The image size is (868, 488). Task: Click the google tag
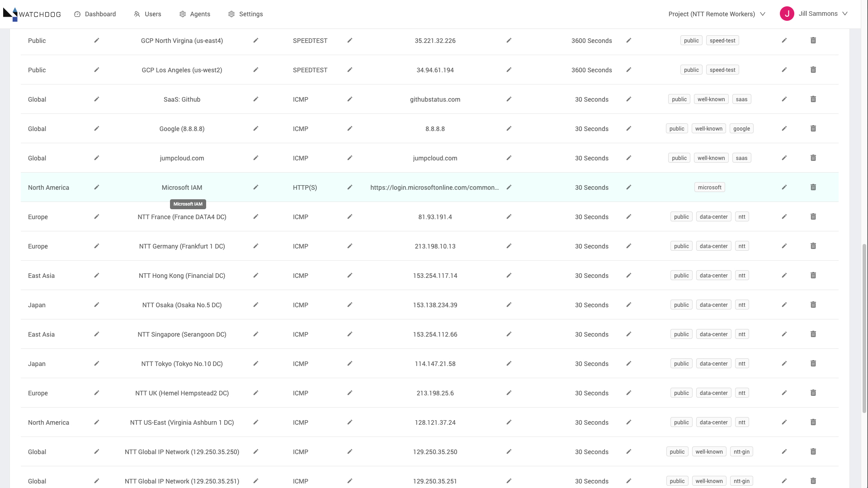741,128
